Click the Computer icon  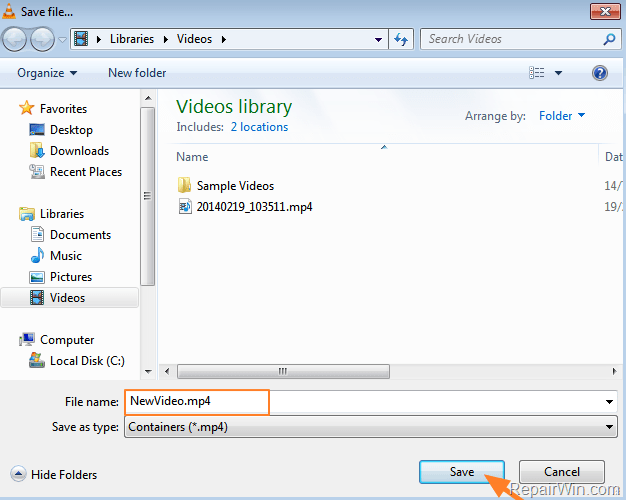[x=27, y=339]
